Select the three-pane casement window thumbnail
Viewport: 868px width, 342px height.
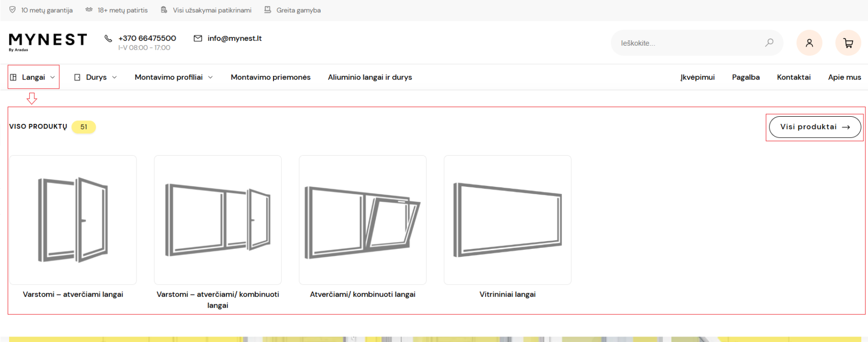coord(217,220)
